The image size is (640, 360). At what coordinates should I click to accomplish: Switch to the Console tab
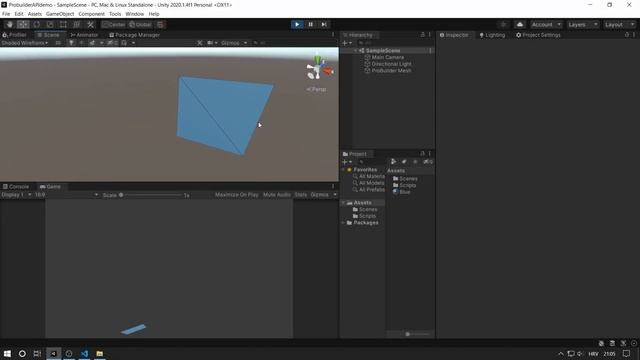(16, 187)
